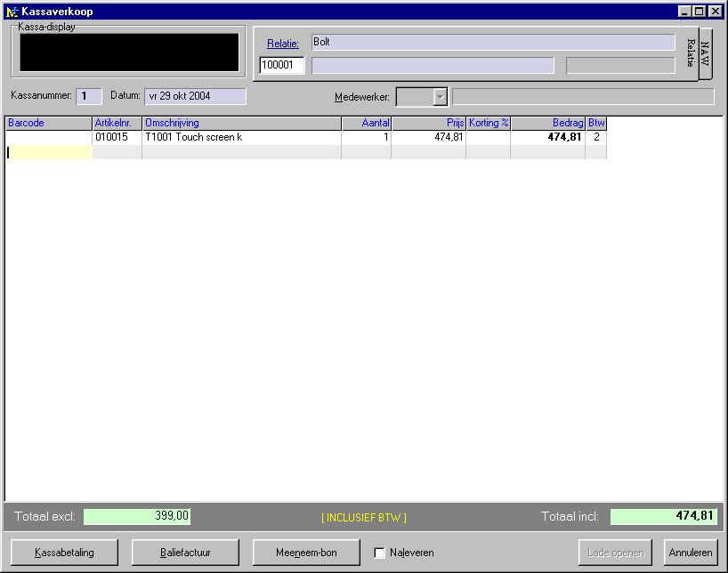
Task: Click the empty Barcode entry cell
Action: pyautogui.click(x=47, y=153)
